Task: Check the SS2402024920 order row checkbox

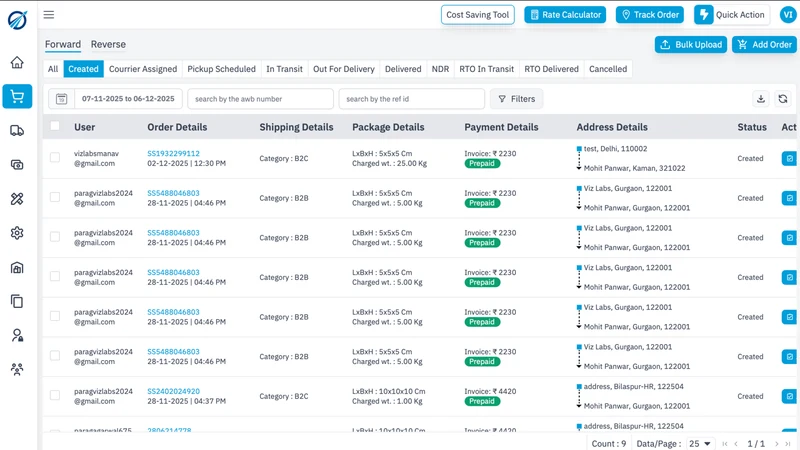Action: click(x=55, y=395)
